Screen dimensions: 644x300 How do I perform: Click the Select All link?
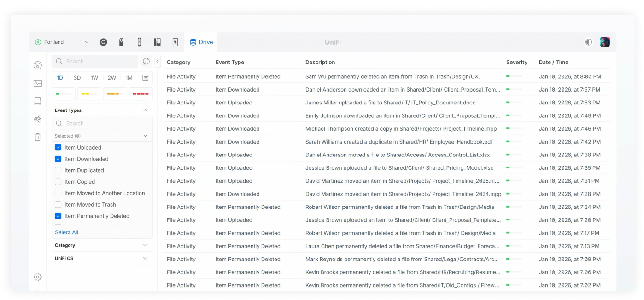click(67, 232)
